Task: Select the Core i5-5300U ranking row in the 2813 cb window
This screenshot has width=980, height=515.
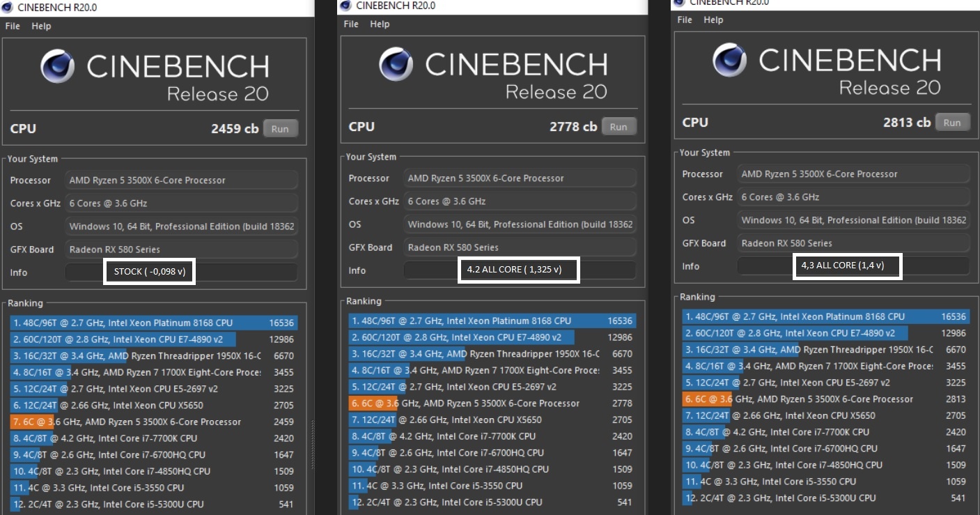Action: [x=825, y=498]
